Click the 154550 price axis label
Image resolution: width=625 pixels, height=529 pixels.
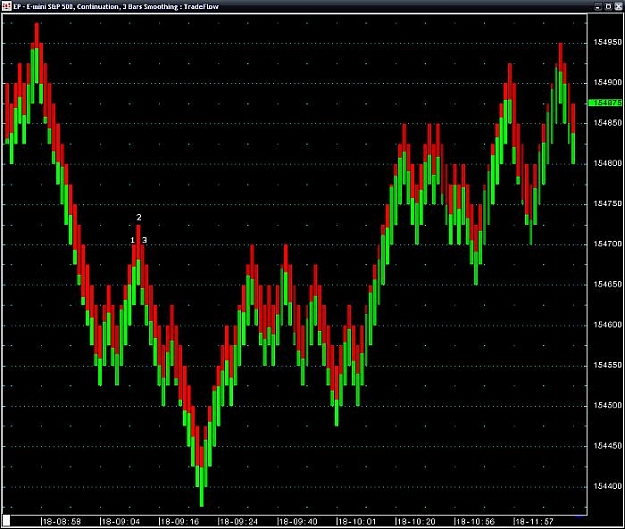[607, 365]
